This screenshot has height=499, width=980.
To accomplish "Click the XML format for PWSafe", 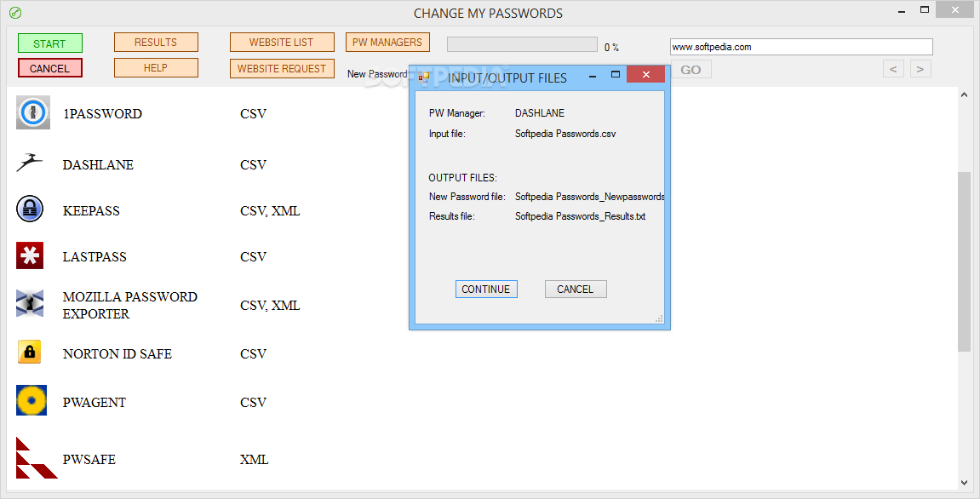I will 255,459.
